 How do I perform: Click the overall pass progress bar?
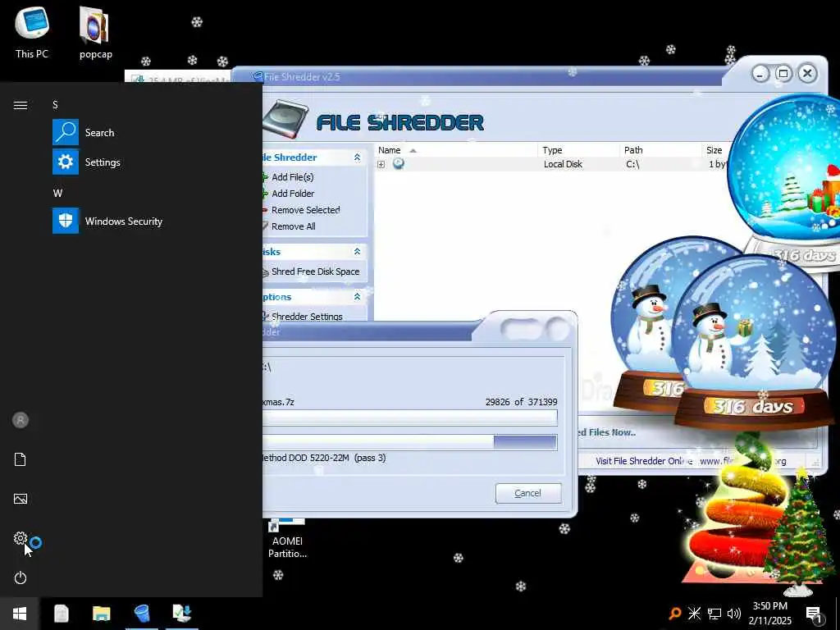pos(410,442)
